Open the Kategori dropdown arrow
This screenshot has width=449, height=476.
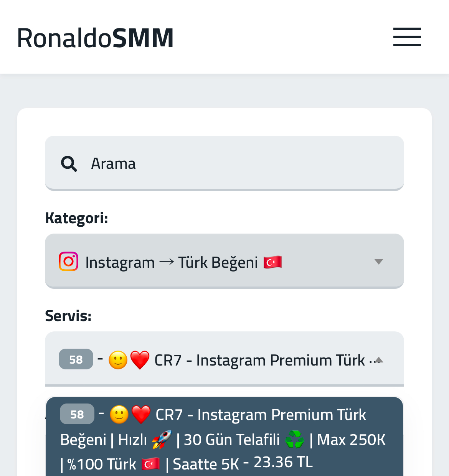click(379, 262)
